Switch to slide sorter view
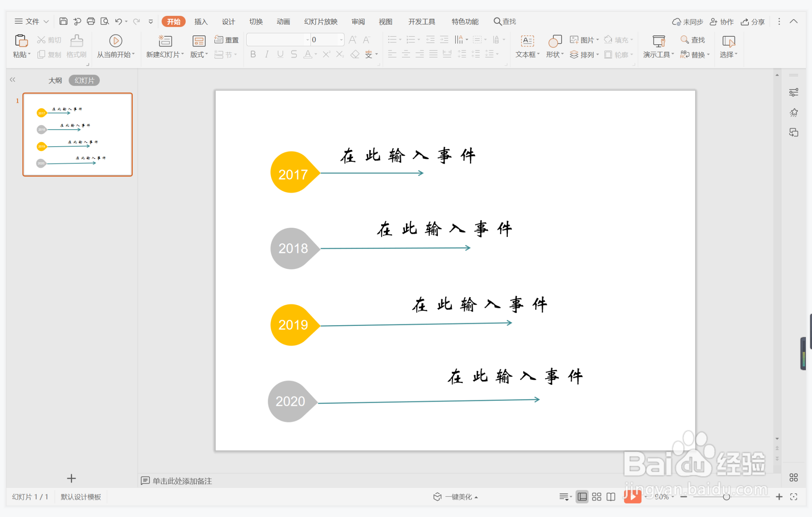The image size is (812, 517). [x=597, y=497]
